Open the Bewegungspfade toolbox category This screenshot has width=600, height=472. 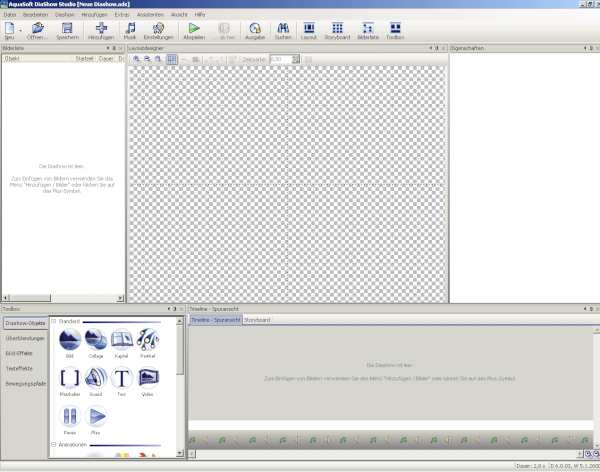(x=24, y=382)
